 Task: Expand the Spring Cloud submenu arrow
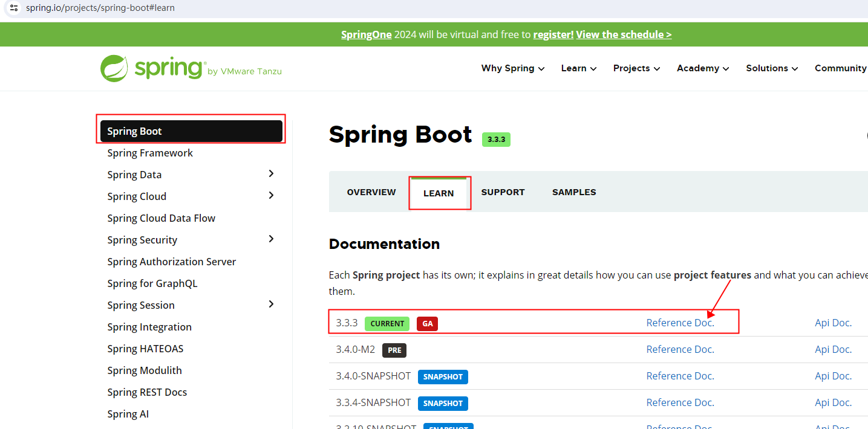(x=271, y=196)
